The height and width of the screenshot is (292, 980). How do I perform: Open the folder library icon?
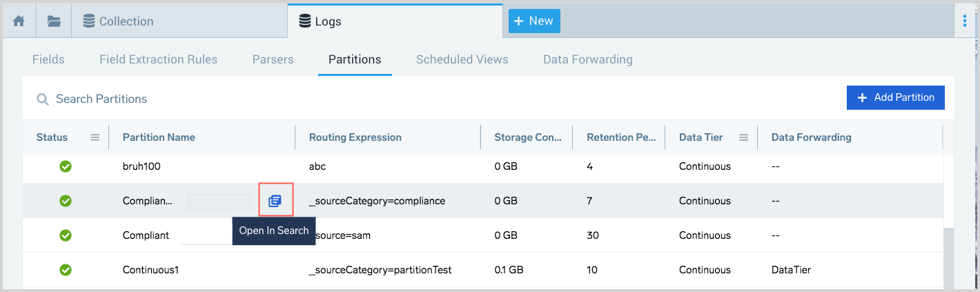pos(54,21)
